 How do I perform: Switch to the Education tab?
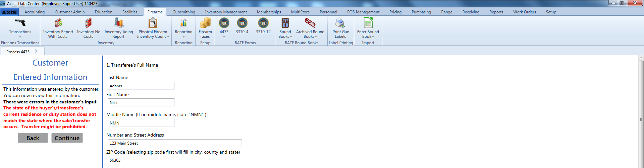pyautogui.click(x=104, y=12)
